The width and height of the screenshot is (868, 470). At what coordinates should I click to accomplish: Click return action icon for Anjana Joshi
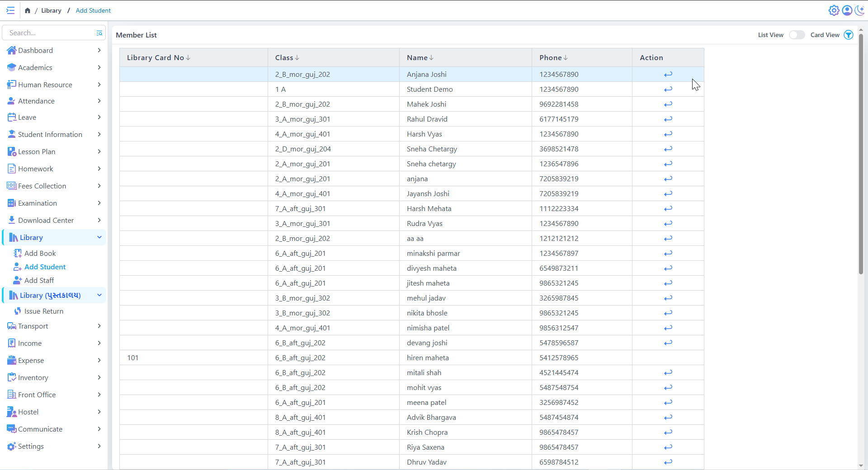(x=668, y=75)
